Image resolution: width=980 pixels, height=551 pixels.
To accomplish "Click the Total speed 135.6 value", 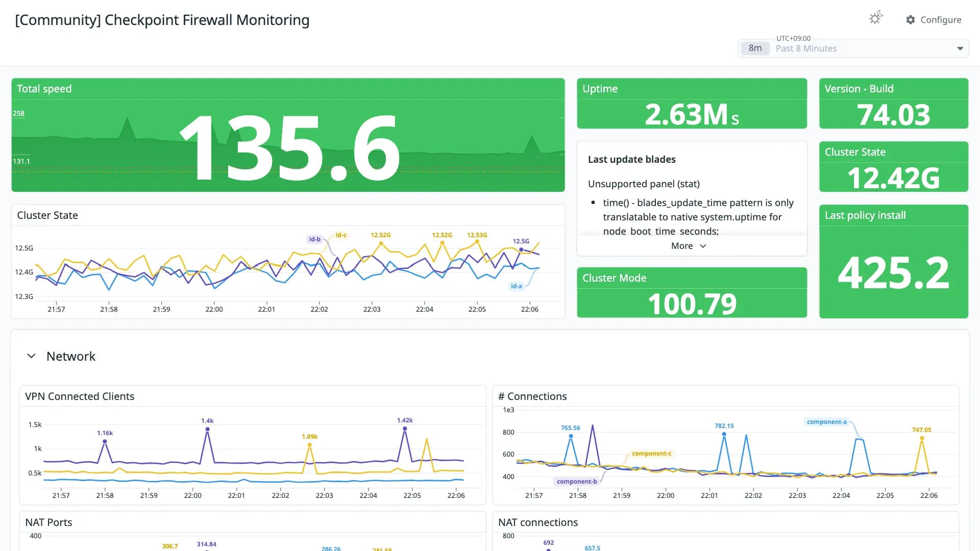I will (x=289, y=147).
